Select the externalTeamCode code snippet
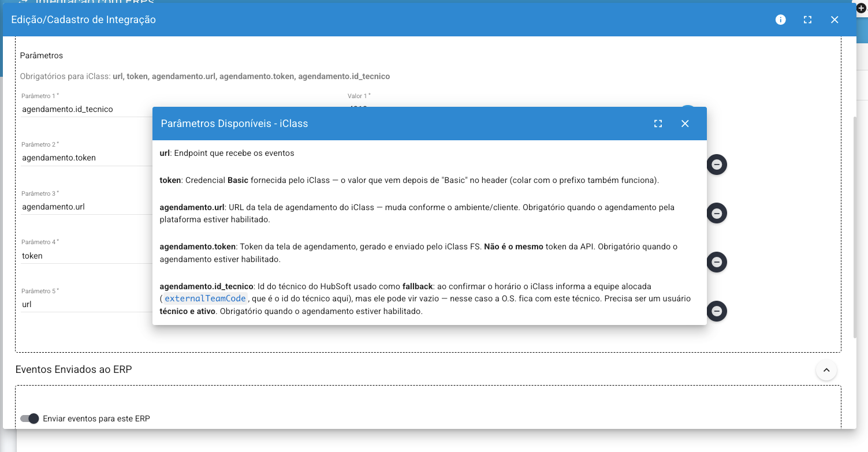This screenshot has height=452, width=868. [x=205, y=298]
